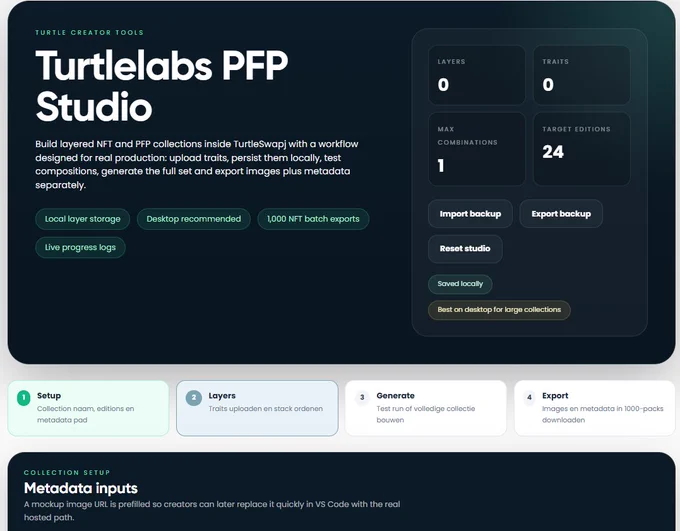Screen dimensions: 680x531
Task: Click the COLLECTION SETUP label
Action: pos(67,472)
